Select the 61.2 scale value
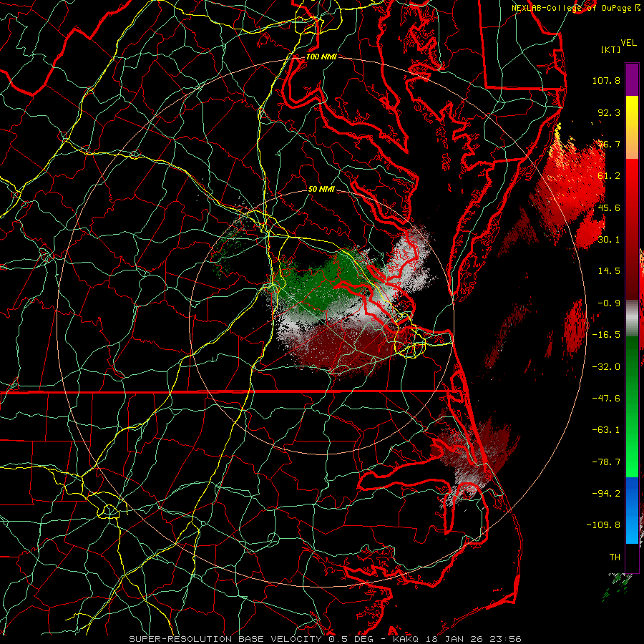The height and width of the screenshot is (644, 644). coord(609,176)
